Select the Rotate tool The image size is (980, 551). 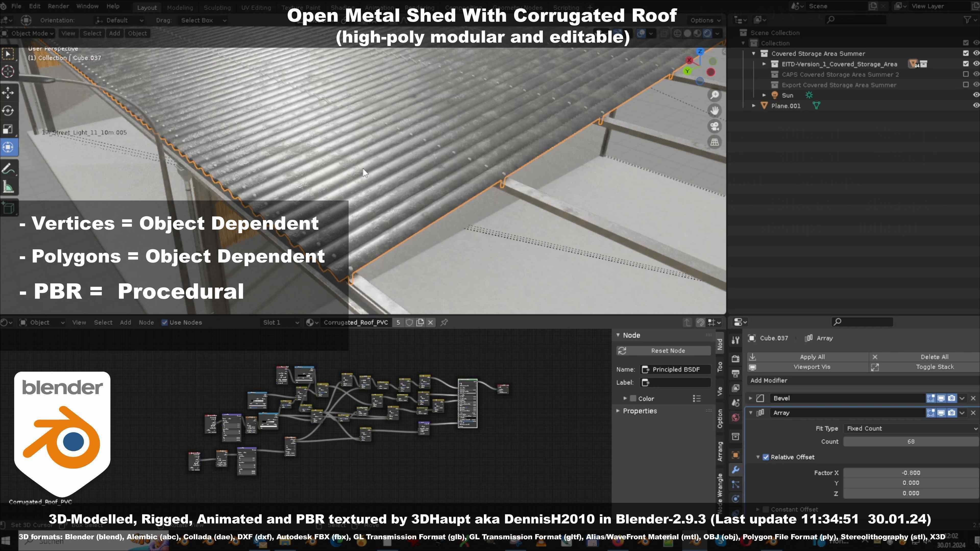tap(8, 111)
